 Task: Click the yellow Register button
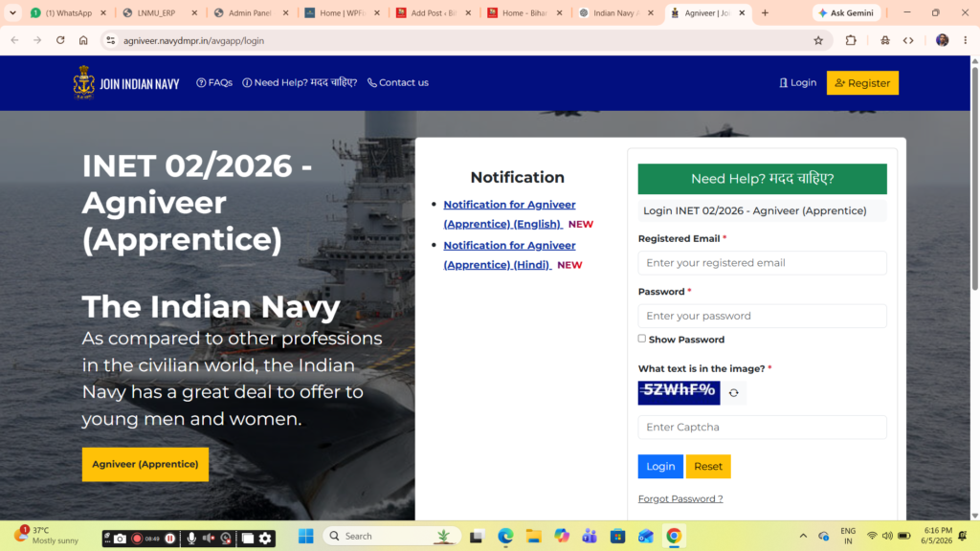tap(862, 83)
